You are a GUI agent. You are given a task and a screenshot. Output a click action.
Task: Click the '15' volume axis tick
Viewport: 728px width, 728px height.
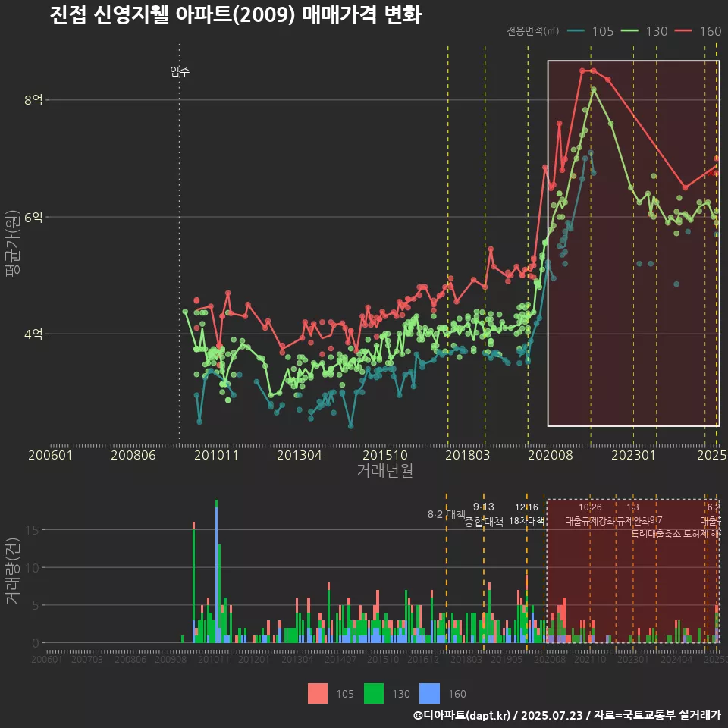click(32, 530)
